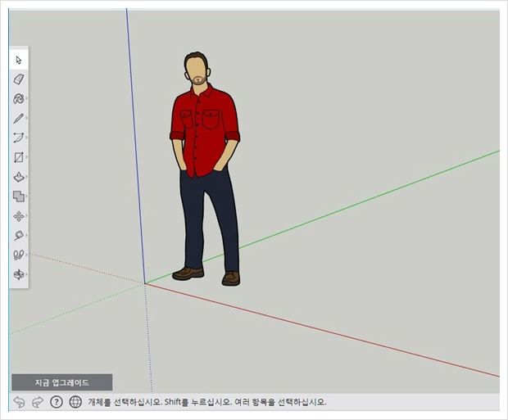
Task: Expand the Paint tool flyout arrow
Action: [x=26, y=98]
